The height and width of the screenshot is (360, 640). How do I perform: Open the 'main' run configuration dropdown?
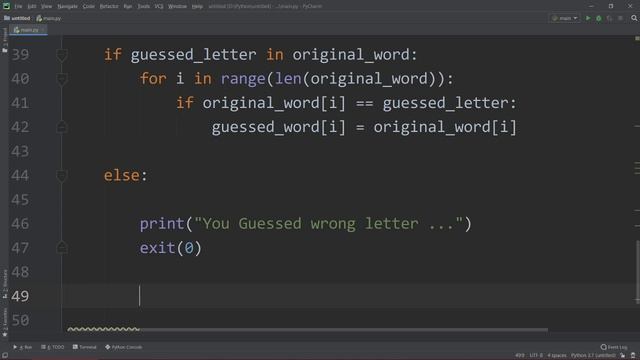[x=565, y=18]
